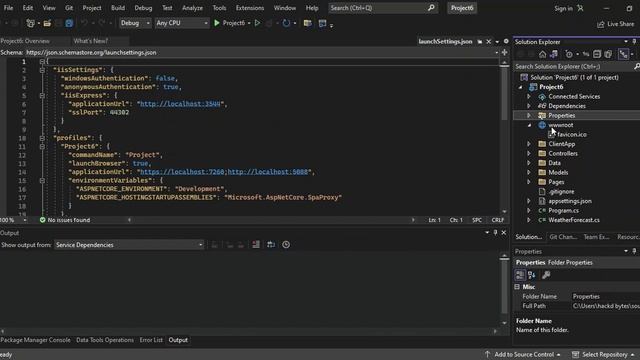Click Property Pages wrench icon
This screenshot has width=640, height=360.
546,275
